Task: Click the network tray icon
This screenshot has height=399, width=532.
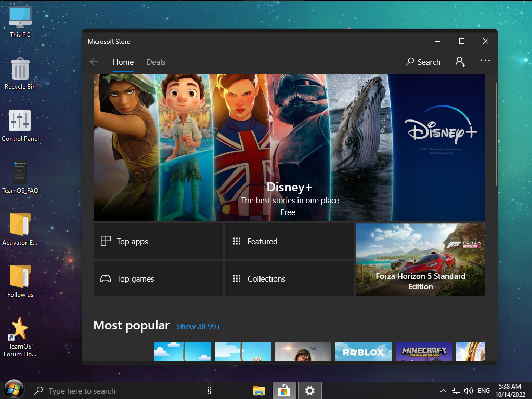Action: [x=456, y=391]
